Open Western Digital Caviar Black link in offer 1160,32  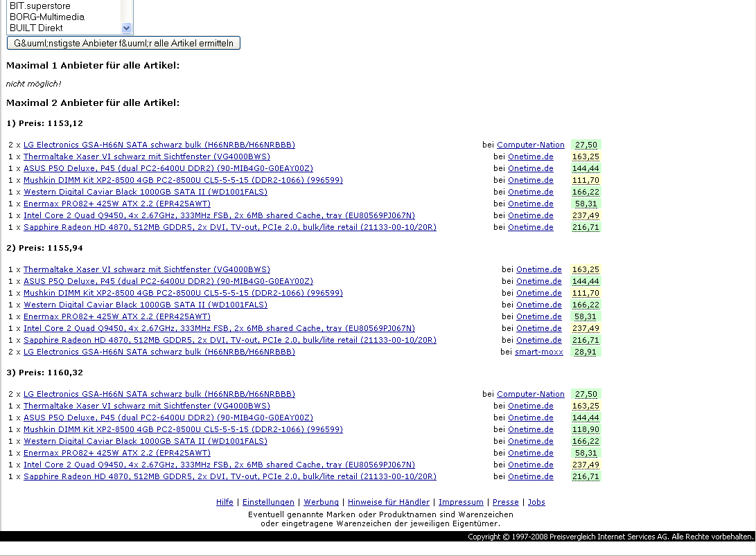(145, 441)
